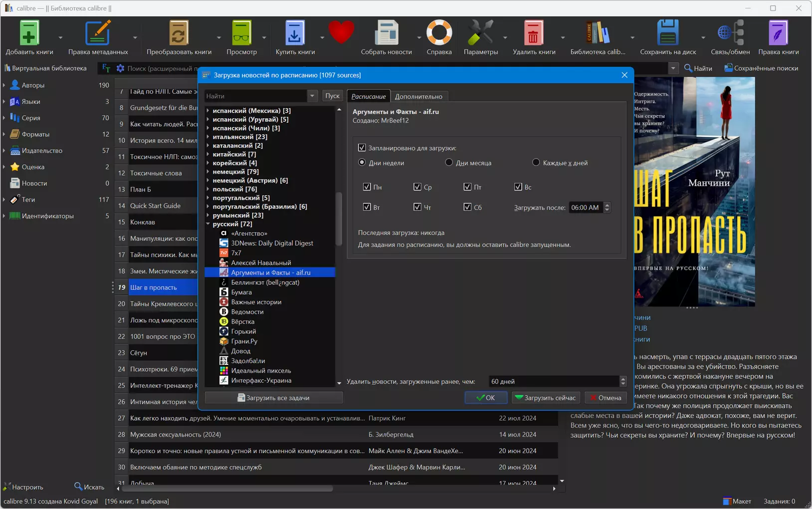Viewport: 812px width, 509px height.
Task: Open the news source search history dropdown
Action: [312, 96]
